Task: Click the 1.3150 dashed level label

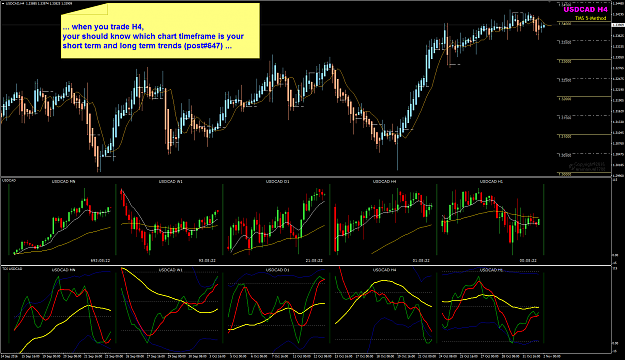Action: [564, 118]
